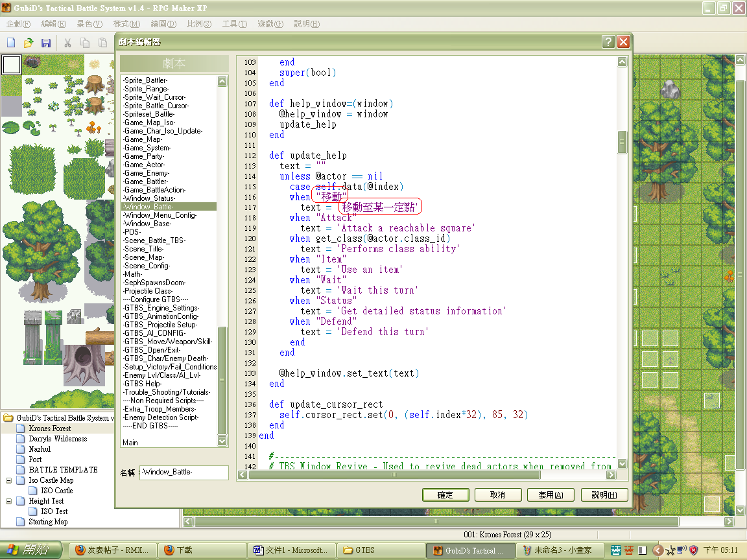Click the 說明(H) help button in dialog
The width and height of the screenshot is (747, 560).
[604, 495]
